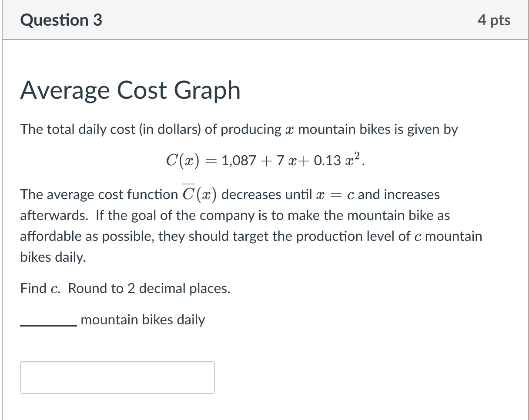The image size is (529, 420).
Task: Click the "x = c" expression in the paragraph
Action: [334, 194]
